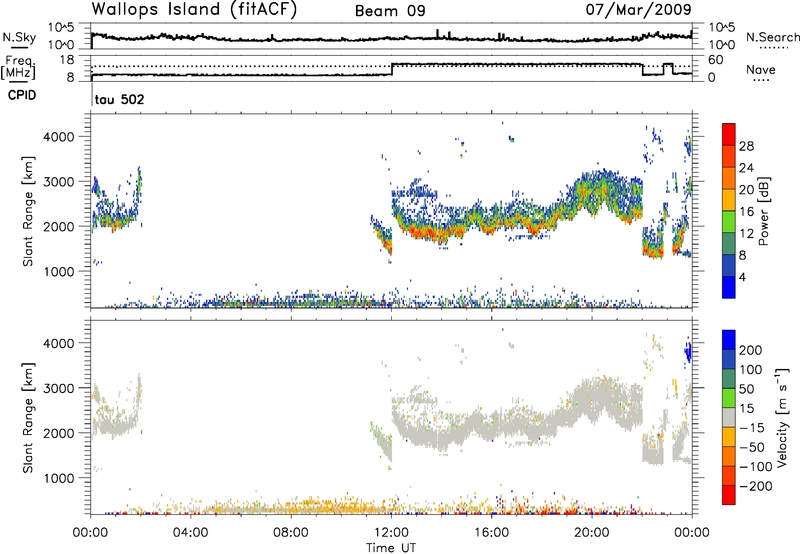This screenshot has width=800, height=554.
Task: Click the 'Nave' legend label
Action: pos(761,69)
